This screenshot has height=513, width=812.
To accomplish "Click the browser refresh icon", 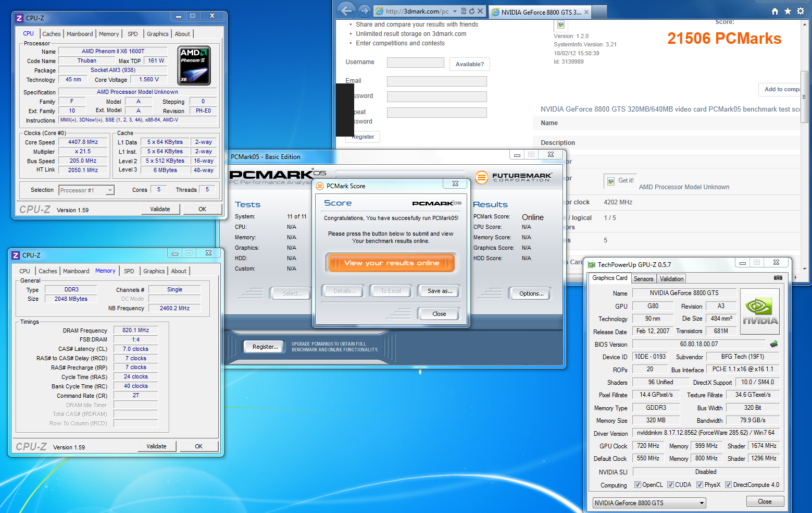I will (472, 11).
